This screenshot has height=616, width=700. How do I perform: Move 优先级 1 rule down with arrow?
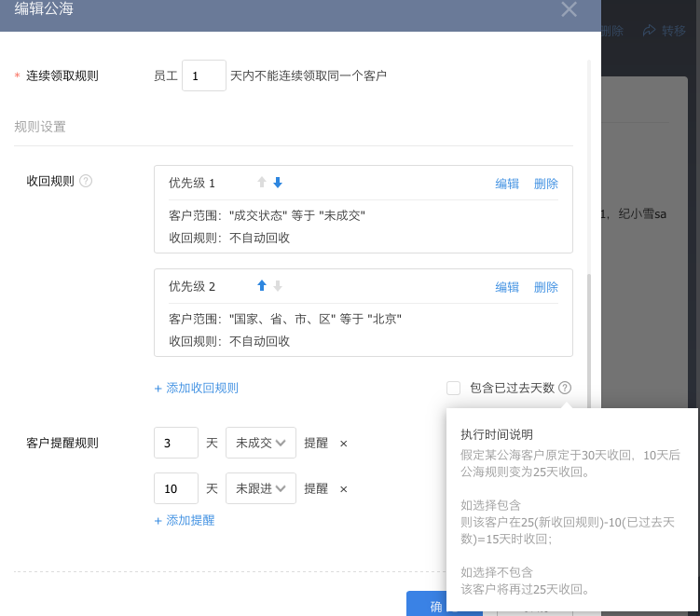(278, 183)
